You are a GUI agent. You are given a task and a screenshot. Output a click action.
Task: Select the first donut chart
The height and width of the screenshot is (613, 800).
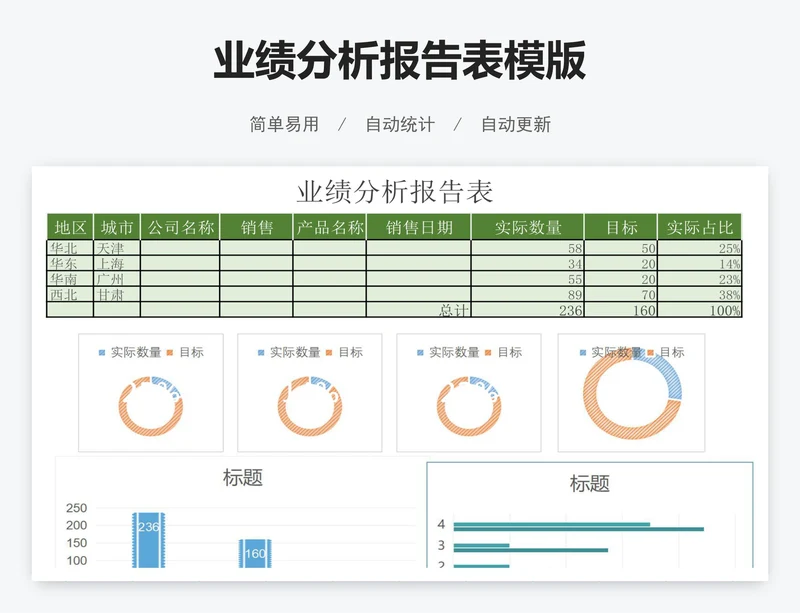151,393
